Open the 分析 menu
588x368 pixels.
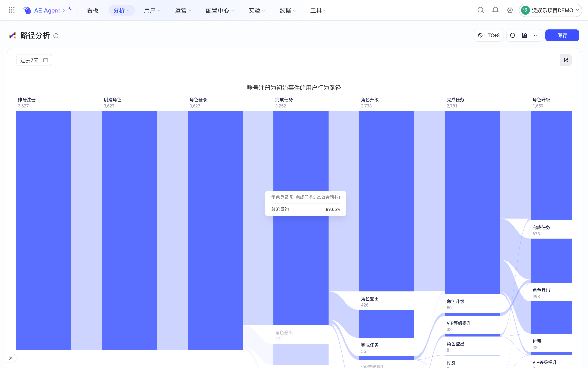pos(122,10)
